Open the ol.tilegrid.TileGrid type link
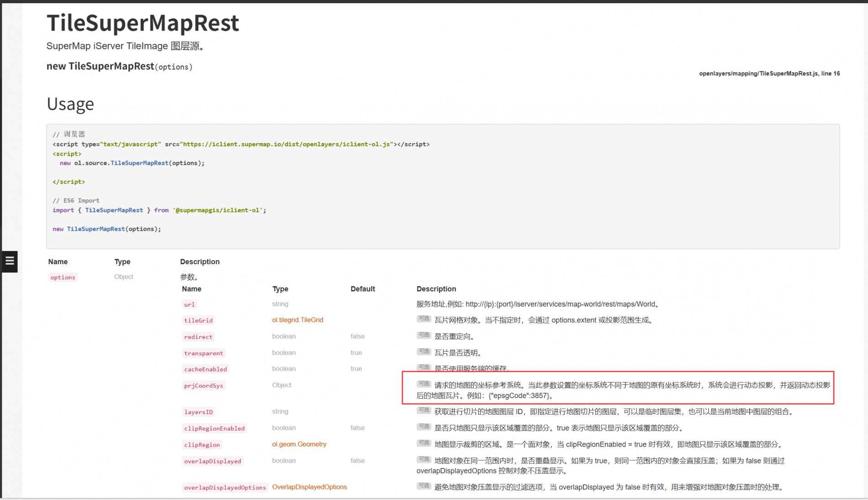Image resolution: width=868 pixels, height=500 pixels. pos(297,320)
